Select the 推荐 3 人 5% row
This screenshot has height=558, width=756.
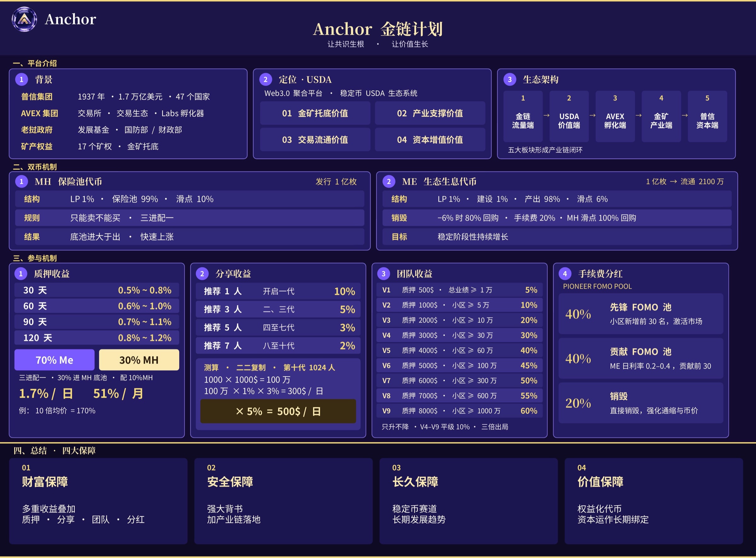pyautogui.click(x=278, y=310)
